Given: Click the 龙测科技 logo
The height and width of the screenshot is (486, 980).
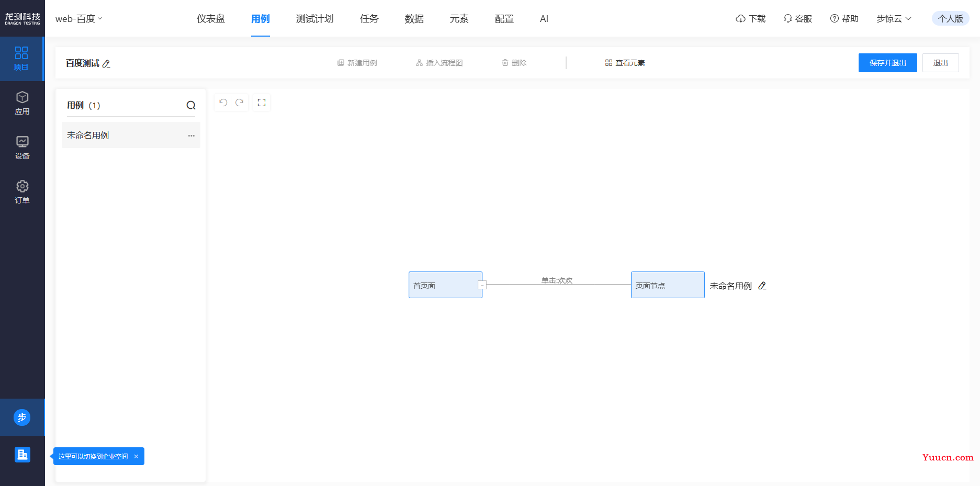Looking at the screenshot, I should click(x=22, y=19).
